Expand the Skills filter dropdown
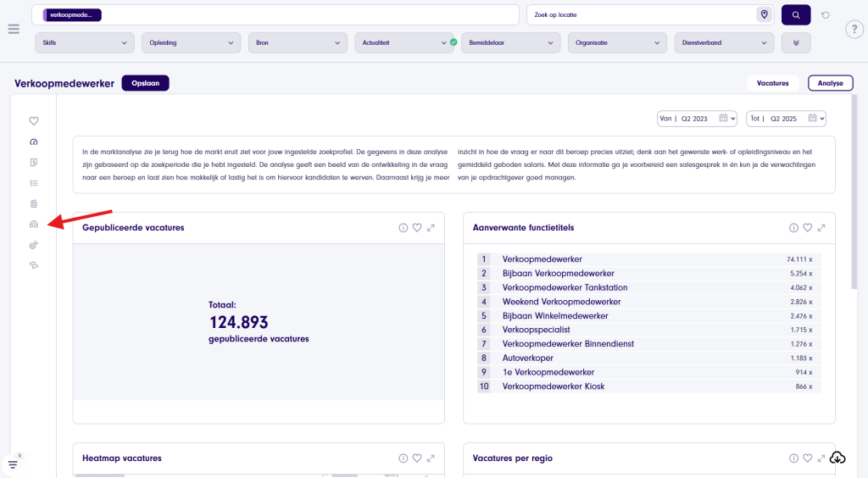The width and height of the screenshot is (868, 478). 85,42
